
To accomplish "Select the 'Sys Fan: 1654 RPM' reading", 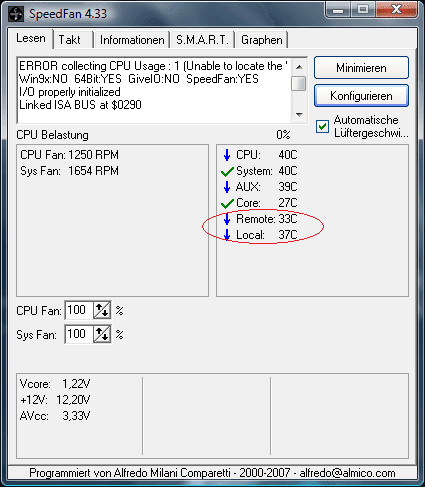I will 69,171.
